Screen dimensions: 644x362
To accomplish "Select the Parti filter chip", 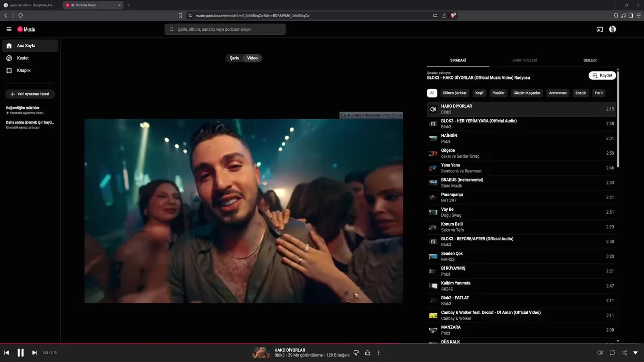I will click(599, 93).
